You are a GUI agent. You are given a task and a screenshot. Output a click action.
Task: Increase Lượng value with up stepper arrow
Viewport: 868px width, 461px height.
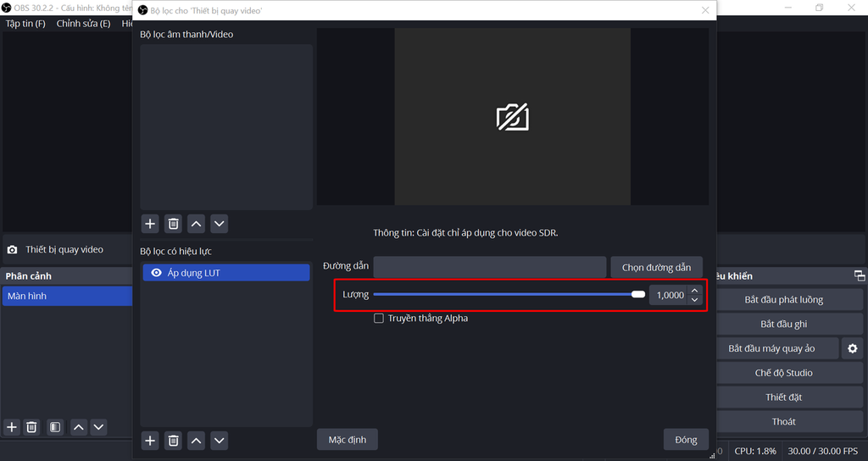click(x=695, y=291)
